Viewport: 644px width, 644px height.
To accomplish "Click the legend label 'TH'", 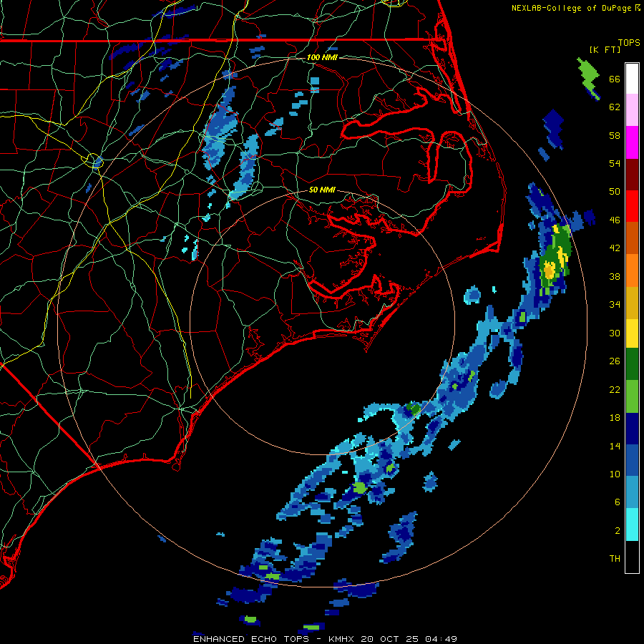I will point(615,559).
